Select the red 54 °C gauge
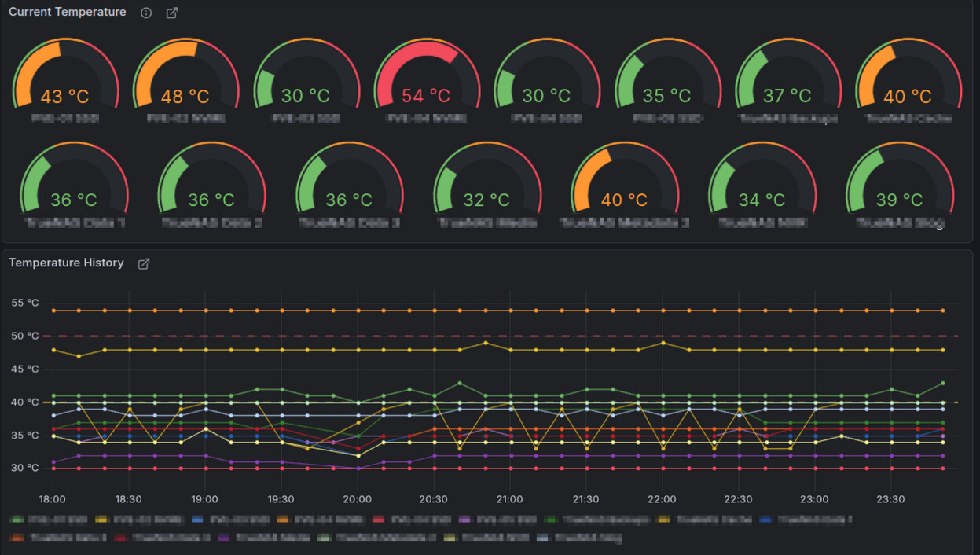The image size is (980, 555). [x=426, y=77]
